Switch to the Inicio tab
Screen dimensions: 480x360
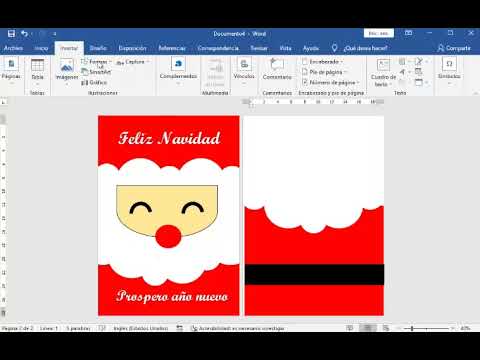pyautogui.click(x=41, y=48)
